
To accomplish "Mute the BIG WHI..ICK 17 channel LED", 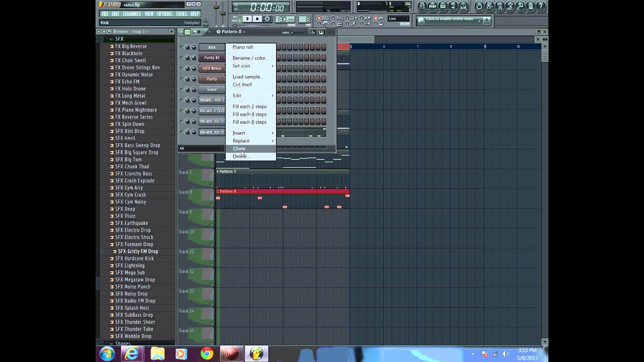I will 182,132.
